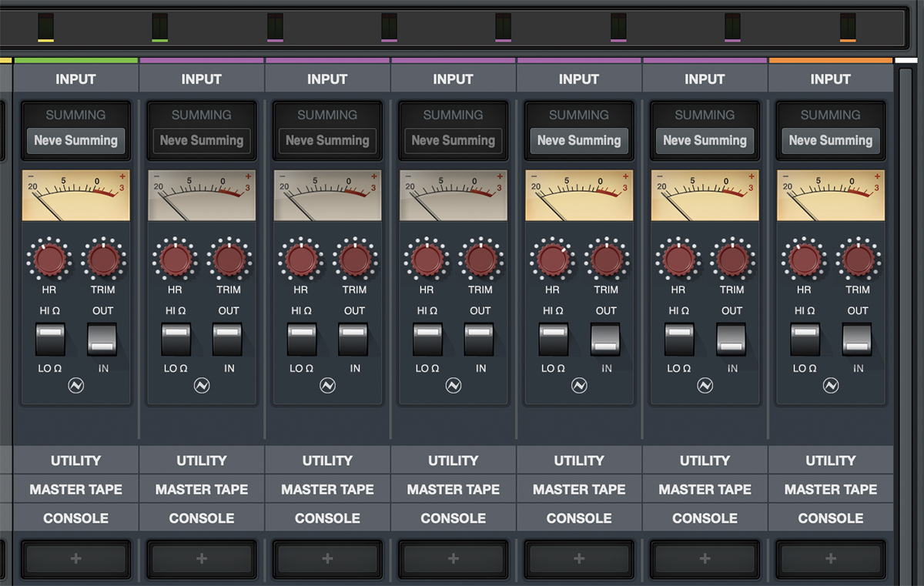
Task: Open Neve Summing selector on the sixth strip
Action: point(705,141)
